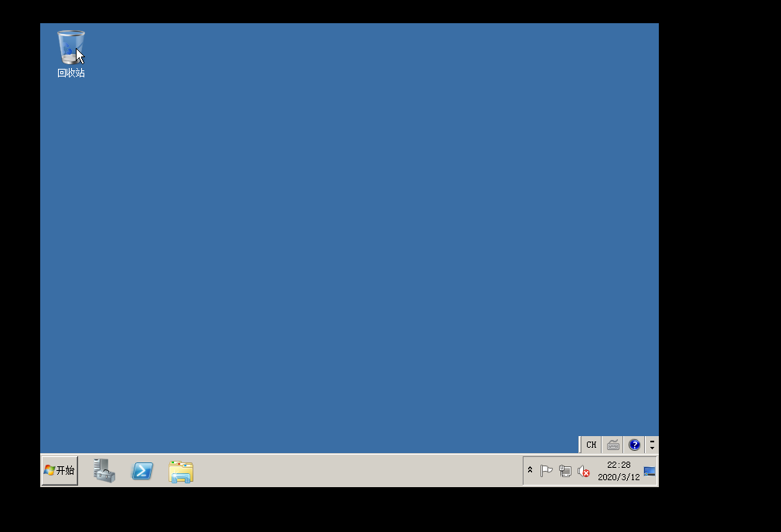
Task: Click the muted volume speaker icon
Action: coord(583,471)
